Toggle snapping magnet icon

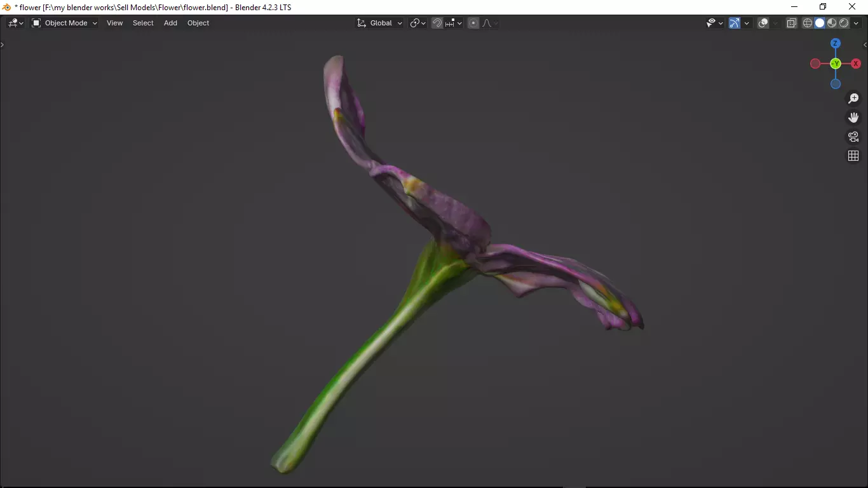tap(437, 23)
